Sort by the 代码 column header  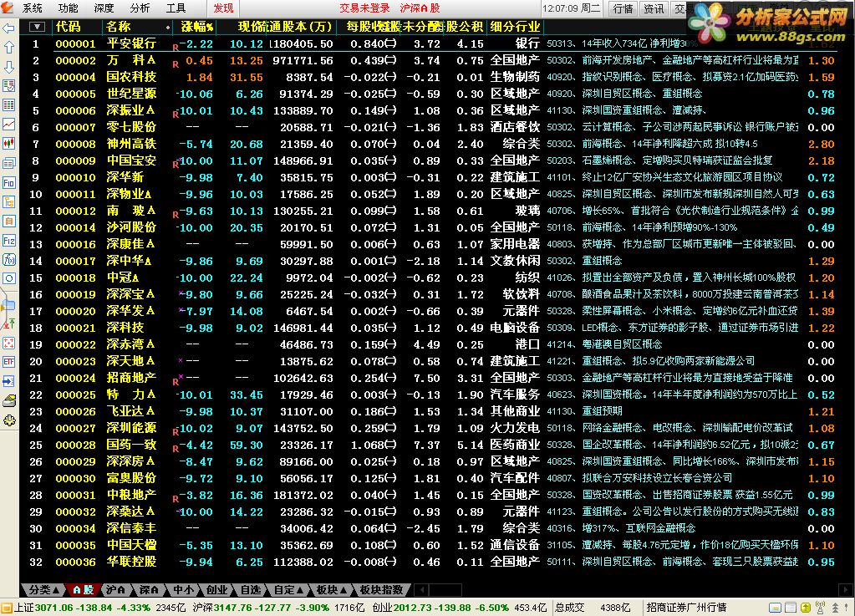[69, 27]
